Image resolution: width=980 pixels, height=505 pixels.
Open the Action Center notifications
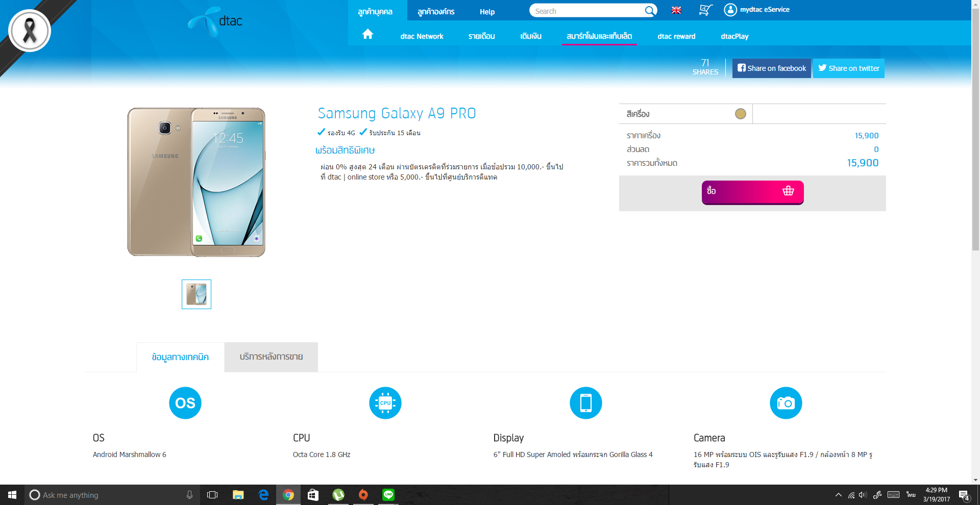tap(964, 495)
